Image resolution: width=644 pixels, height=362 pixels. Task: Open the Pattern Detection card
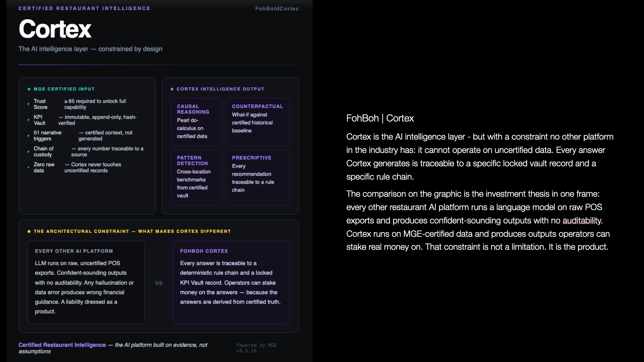pos(196,177)
